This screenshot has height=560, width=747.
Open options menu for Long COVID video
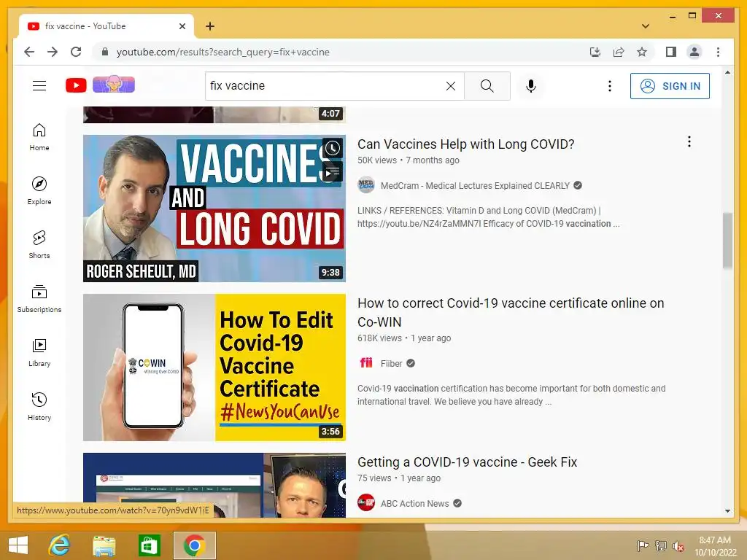click(689, 141)
